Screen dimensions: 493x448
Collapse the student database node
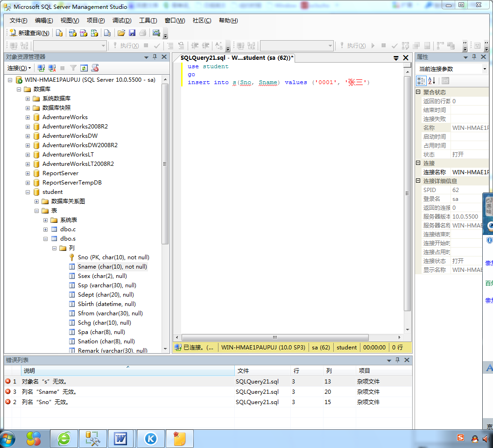pos(28,192)
